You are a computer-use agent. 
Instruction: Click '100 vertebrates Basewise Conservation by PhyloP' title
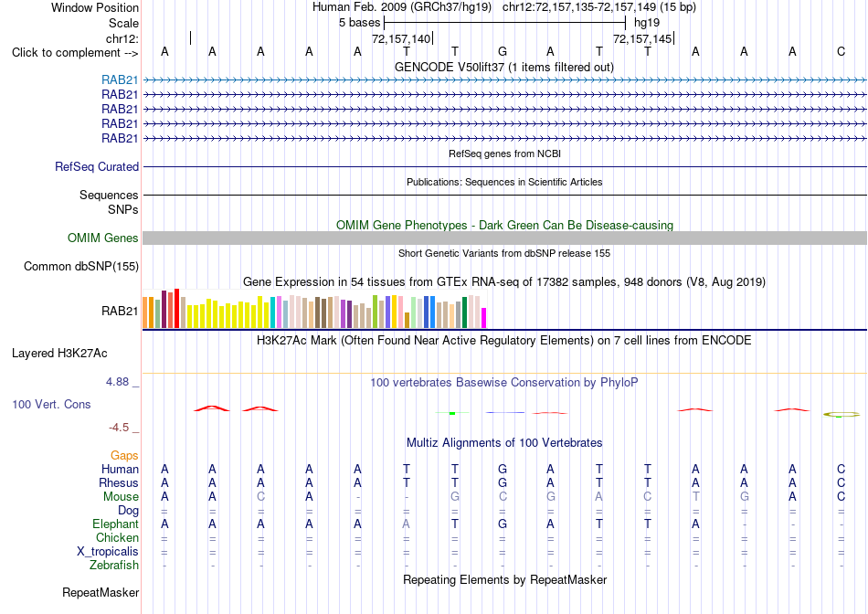pos(504,382)
